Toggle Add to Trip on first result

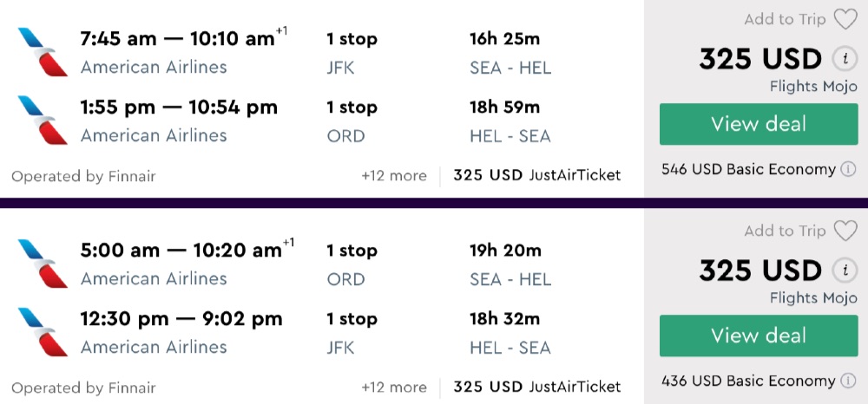point(785,19)
